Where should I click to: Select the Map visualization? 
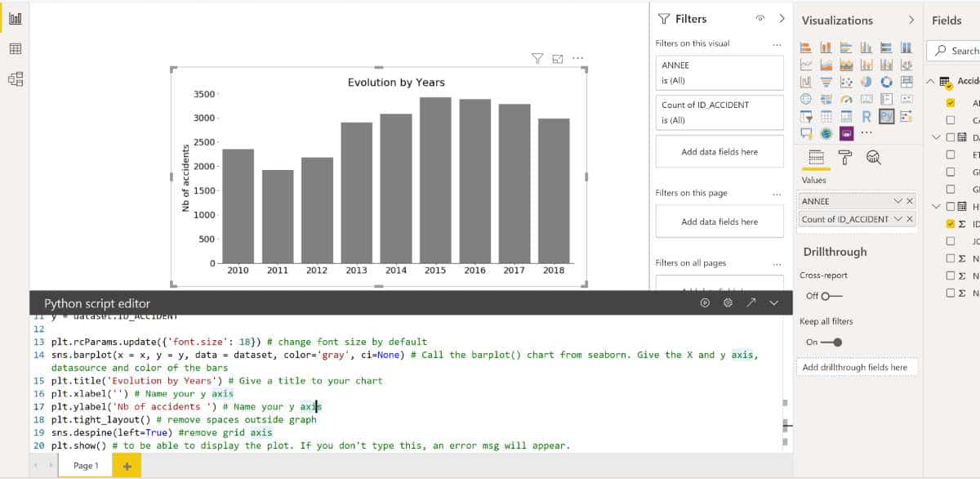pyautogui.click(x=806, y=99)
